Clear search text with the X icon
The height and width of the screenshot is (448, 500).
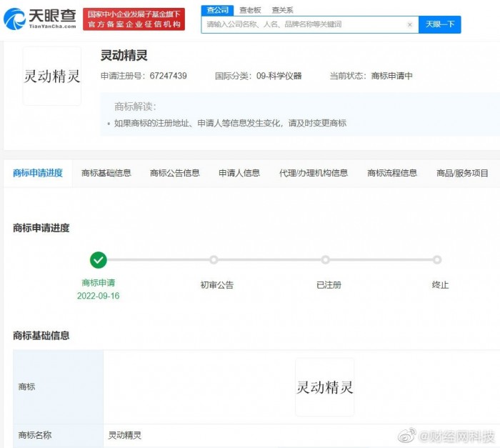click(x=409, y=24)
